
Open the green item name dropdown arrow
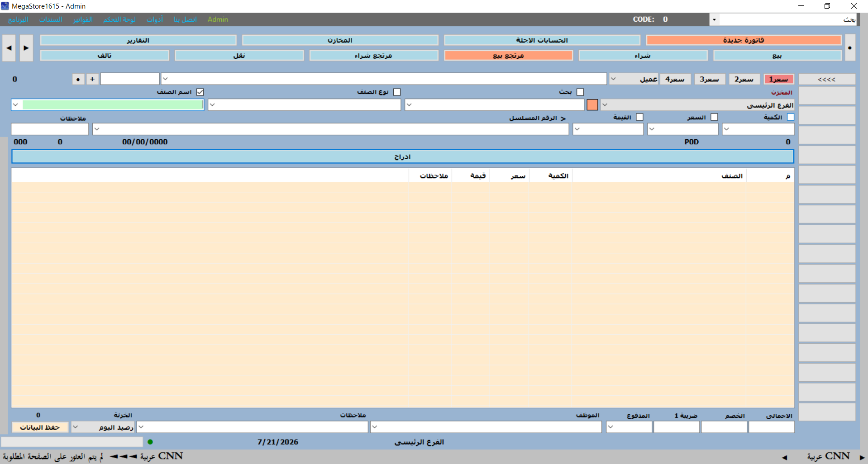coord(16,105)
